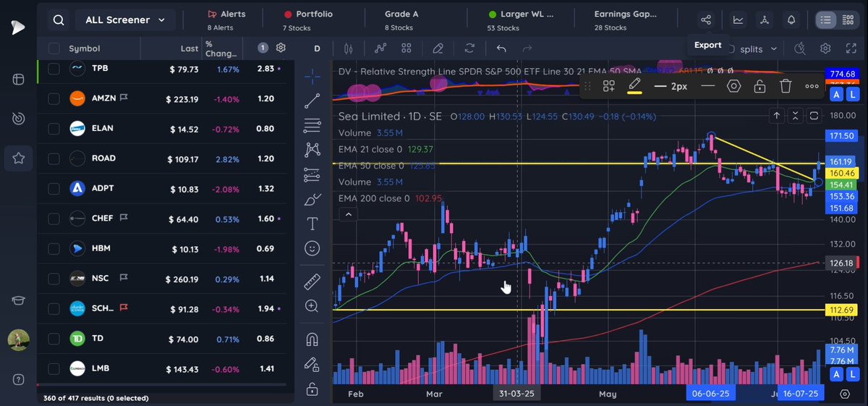Screen dimensions: 868x406
Task: Undo the last chart action
Action: (501, 48)
